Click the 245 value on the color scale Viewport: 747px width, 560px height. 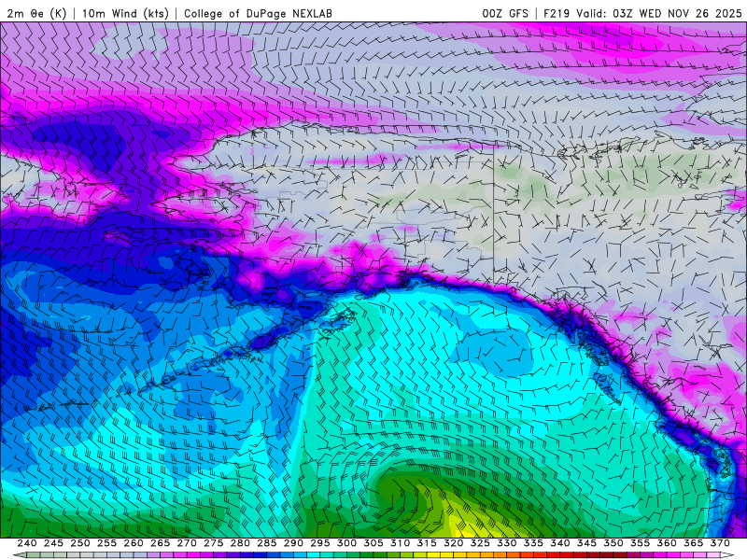click(53, 543)
